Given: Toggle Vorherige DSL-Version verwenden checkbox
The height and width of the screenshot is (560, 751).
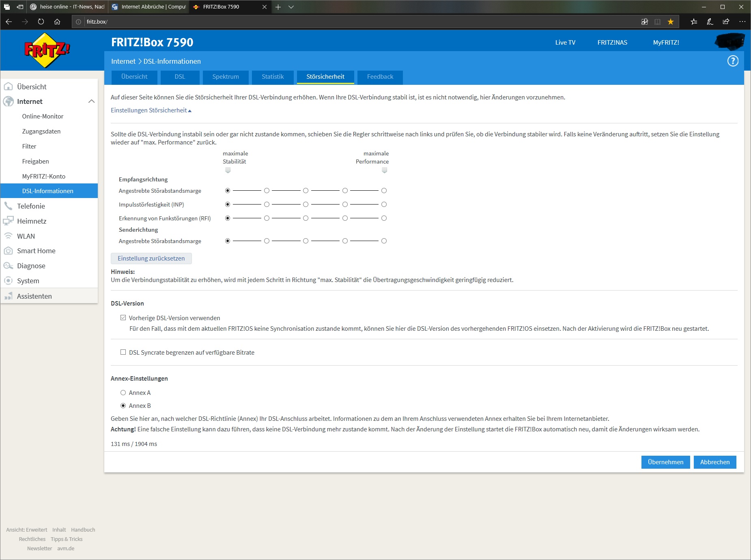Looking at the screenshot, I should (123, 318).
